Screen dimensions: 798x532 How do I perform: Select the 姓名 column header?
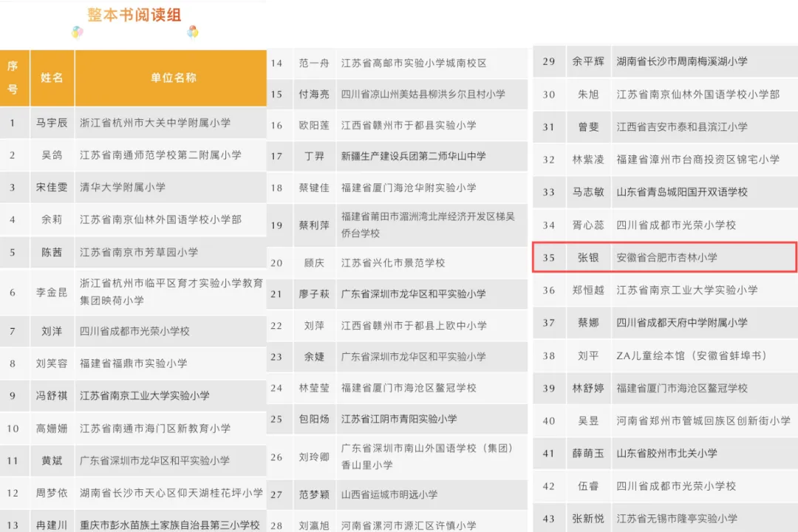tap(51, 77)
